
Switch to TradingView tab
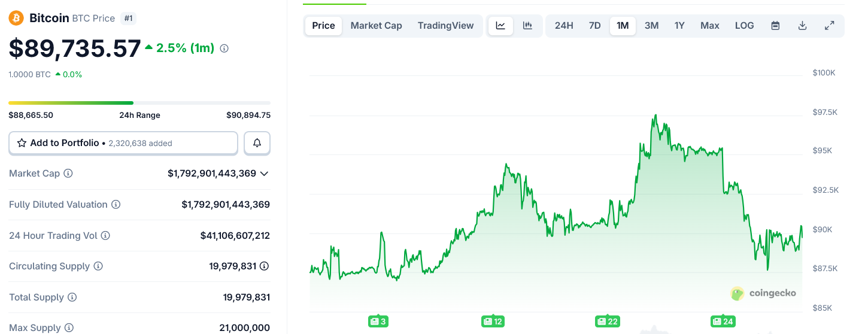[x=446, y=26]
